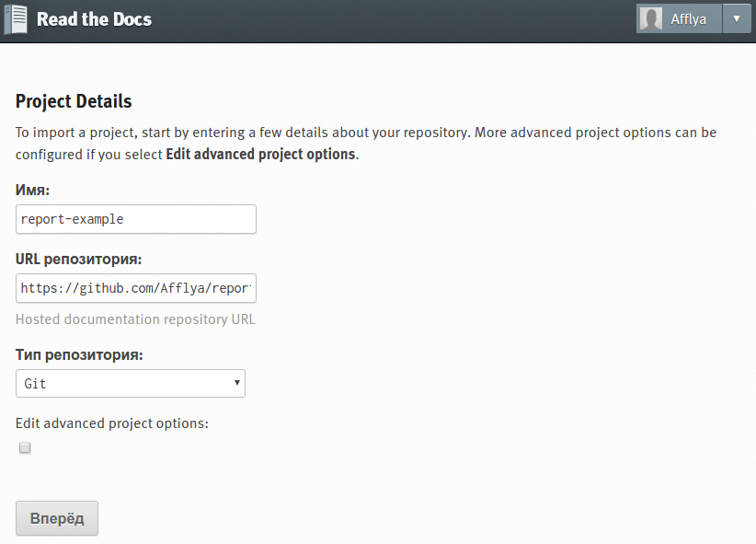Click the URL репозитория label
Image resolution: width=756 pixels, height=544 pixels.
coord(78,260)
